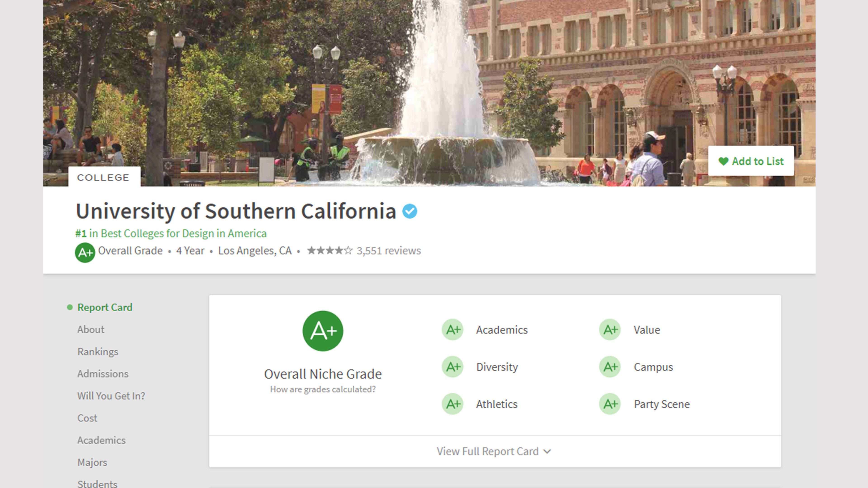Navigate to the Cost sidebar section
Image resolution: width=868 pixels, height=488 pixels.
87,418
